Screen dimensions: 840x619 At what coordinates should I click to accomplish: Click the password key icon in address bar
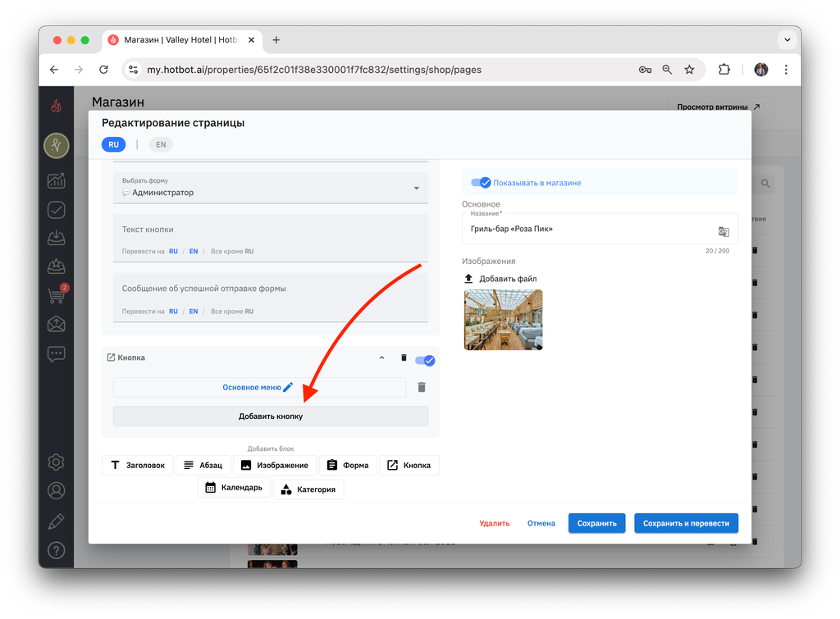coord(645,70)
